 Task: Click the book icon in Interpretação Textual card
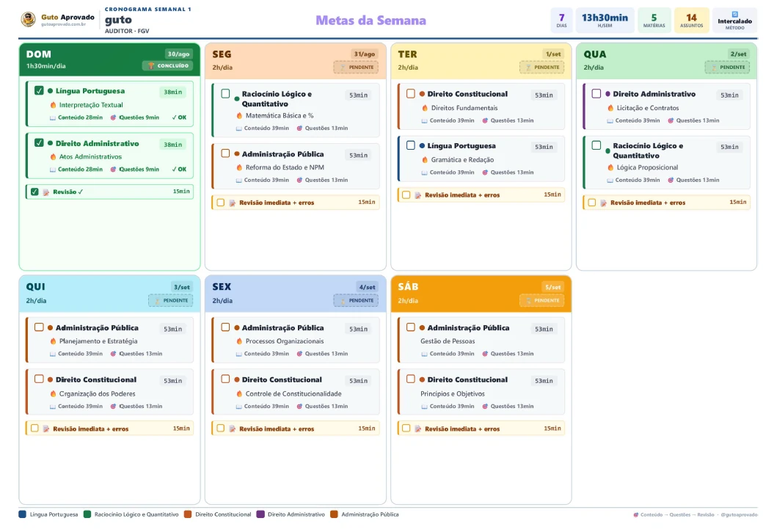click(52, 117)
